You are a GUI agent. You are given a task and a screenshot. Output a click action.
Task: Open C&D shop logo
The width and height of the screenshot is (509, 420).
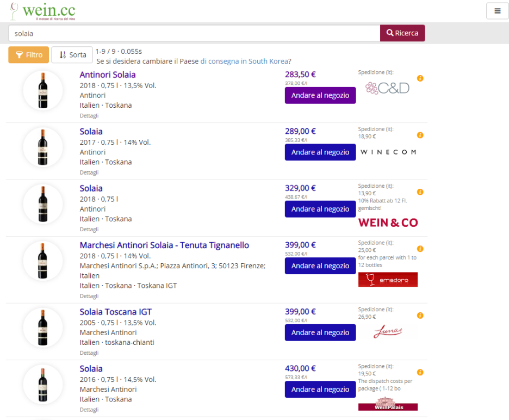(x=387, y=88)
